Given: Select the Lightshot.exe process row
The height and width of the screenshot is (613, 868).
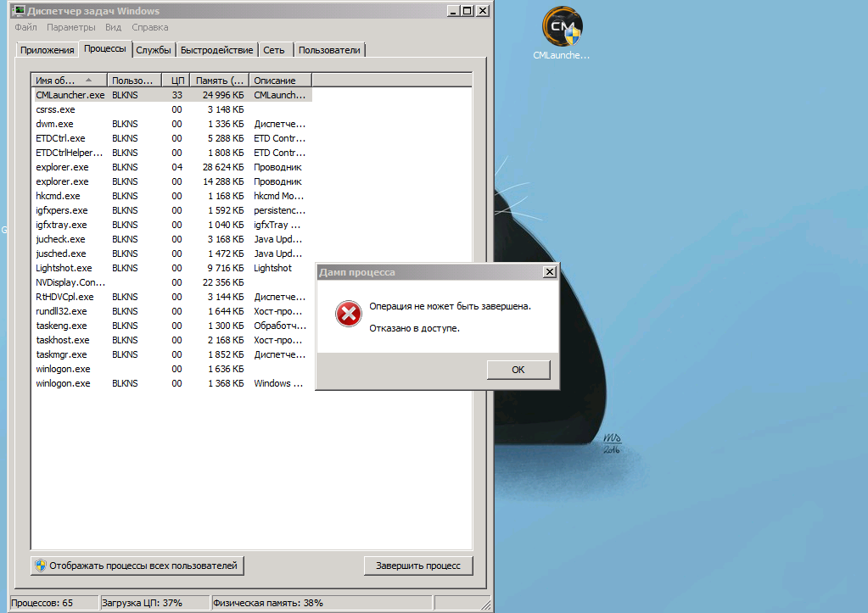Looking at the screenshot, I should coord(172,268).
